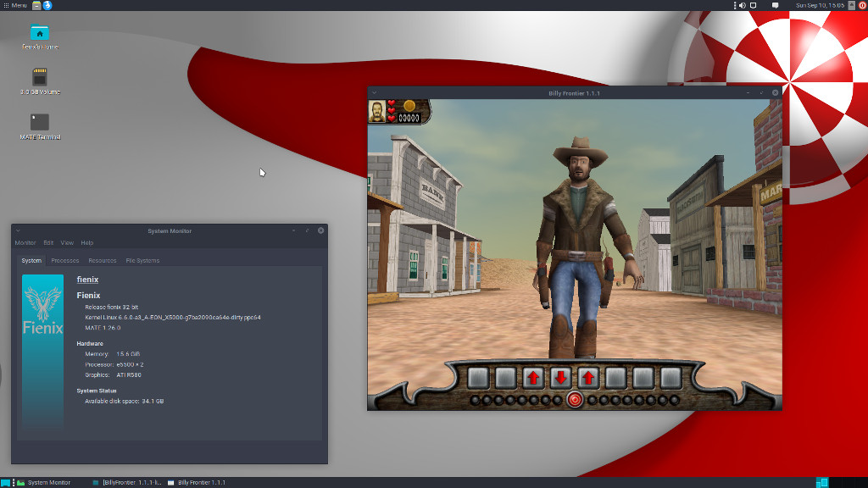This screenshot has height=488, width=868.
Task: Click the red power shutdown icon
Action: pos(862,5)
